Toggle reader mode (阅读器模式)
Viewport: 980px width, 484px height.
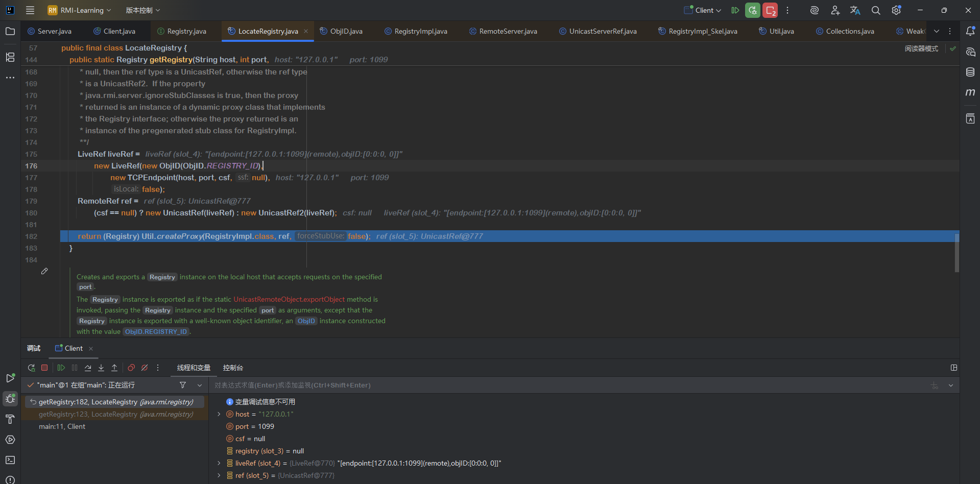point(921,49)
